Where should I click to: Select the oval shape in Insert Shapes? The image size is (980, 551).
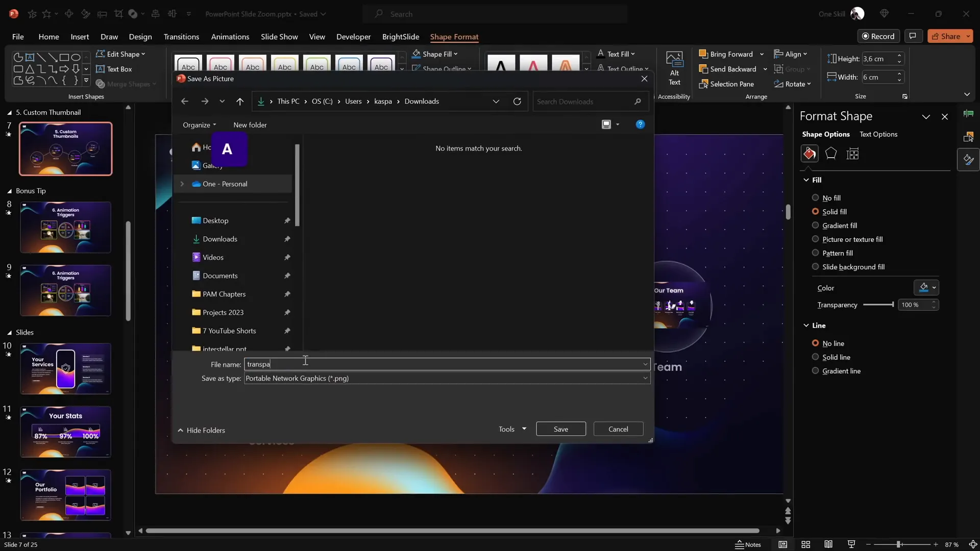tap(76, 57)
